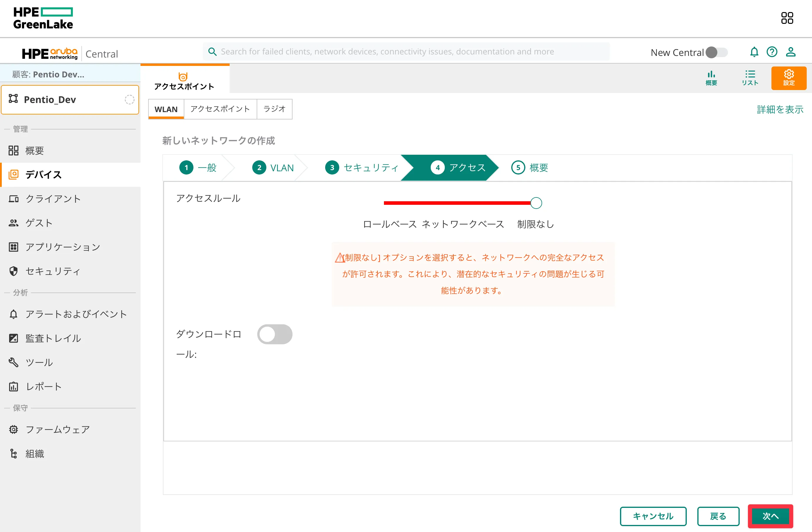
Task: Select クライアント in the sidebar
Action: (x=53, y=198)
